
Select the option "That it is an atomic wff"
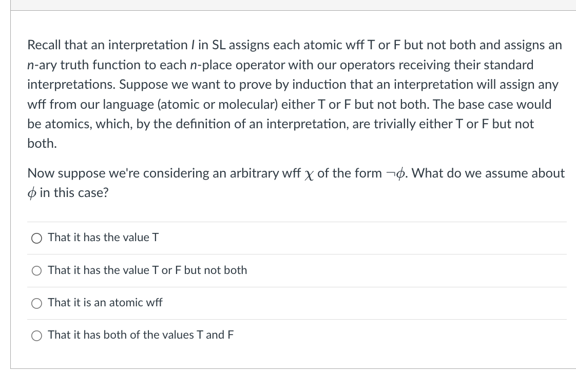pos(105,303)
